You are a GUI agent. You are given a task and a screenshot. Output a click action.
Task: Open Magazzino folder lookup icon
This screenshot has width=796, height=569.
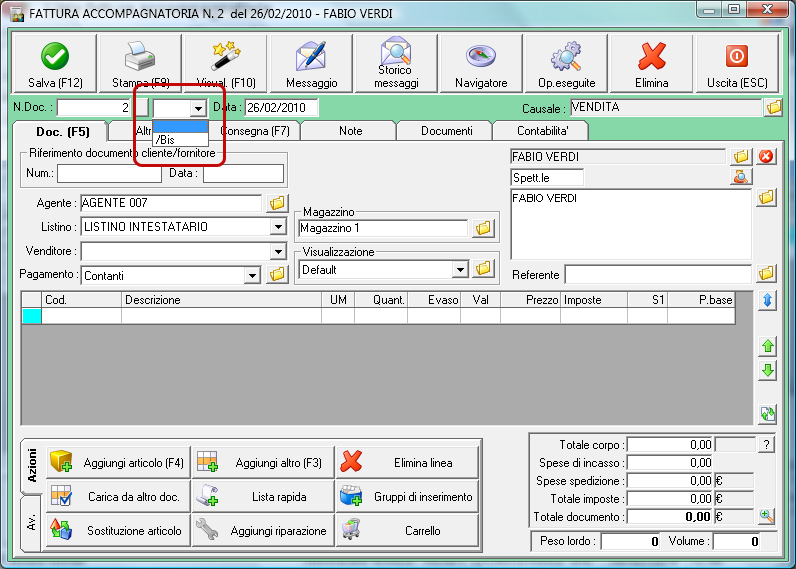(x=483, y=228)
